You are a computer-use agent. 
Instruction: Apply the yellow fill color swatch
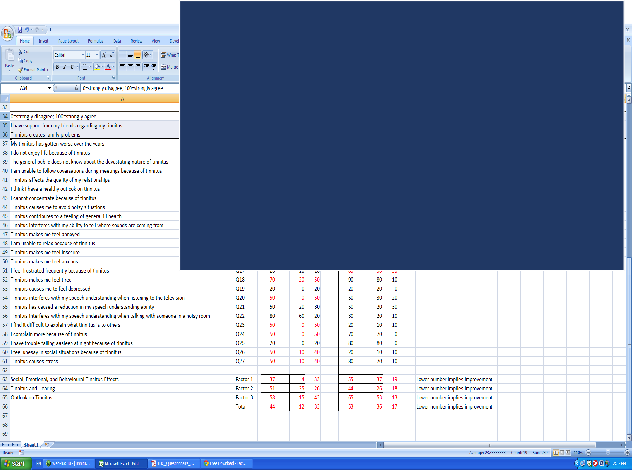click(x=98, y=67)
